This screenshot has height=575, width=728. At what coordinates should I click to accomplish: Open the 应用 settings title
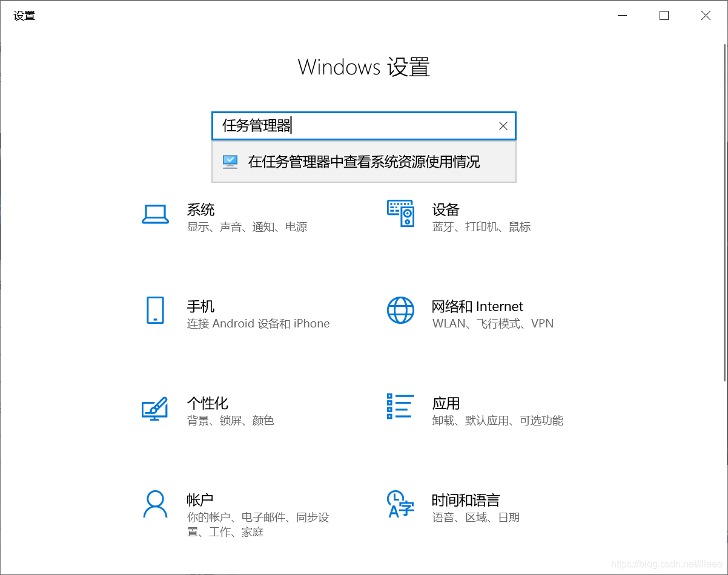(x=446, y=403)
